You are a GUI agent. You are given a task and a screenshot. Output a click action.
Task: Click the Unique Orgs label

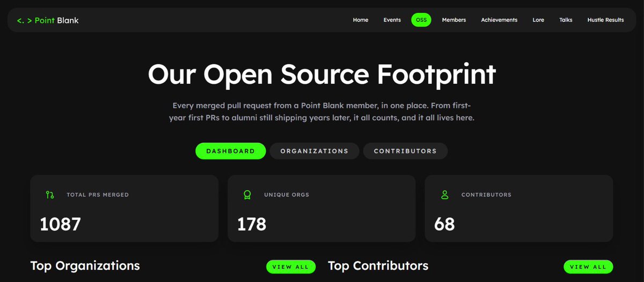click(287, 194)
